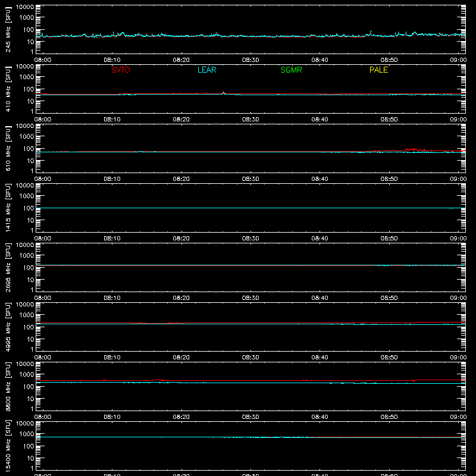
Task: Click 08:20 time label under 8800 MHz panel
Action: (x=181, y=417)
